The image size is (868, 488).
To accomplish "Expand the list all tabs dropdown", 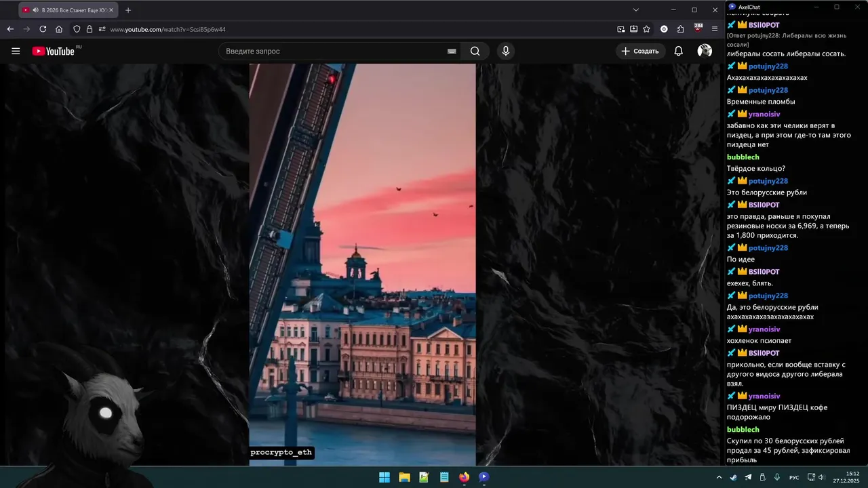I will tap(636, 10).
